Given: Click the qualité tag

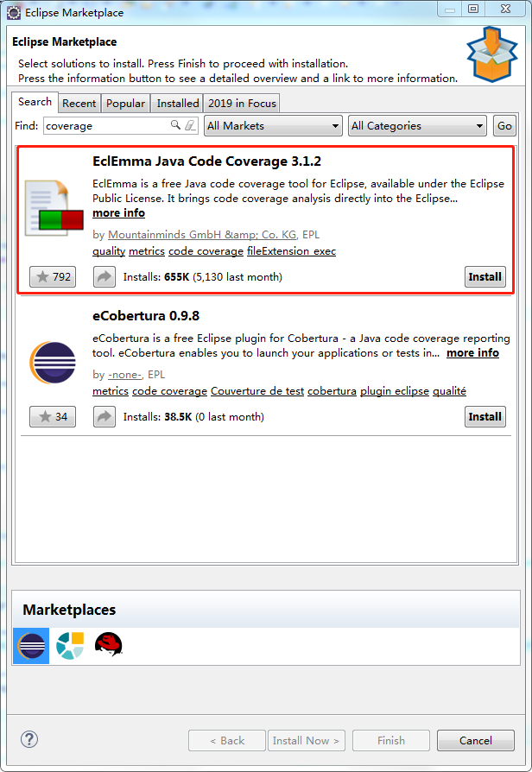Looking at the screenshot, I should pos(449,391).
